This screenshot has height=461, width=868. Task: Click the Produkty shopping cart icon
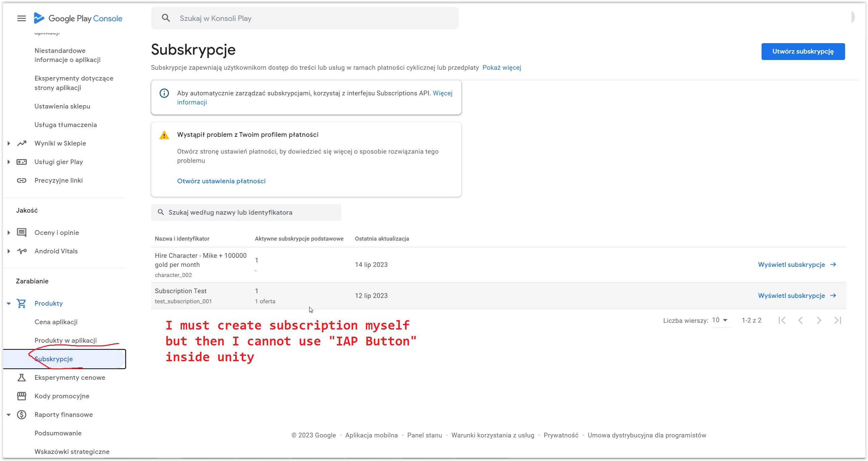(x=22, y=303)
